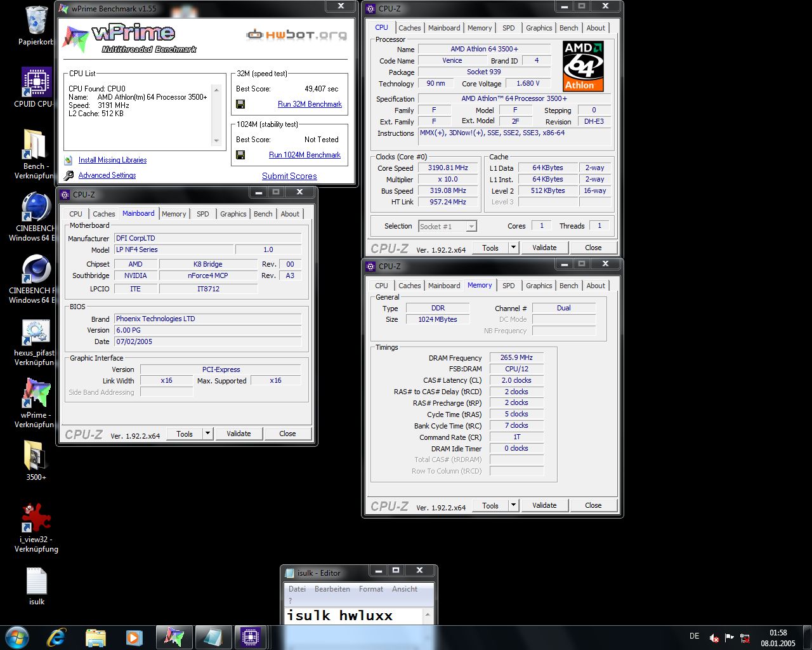Click the down arrow of the CPU List scrollbar
The image size is (812, 650).
point(217,141)
